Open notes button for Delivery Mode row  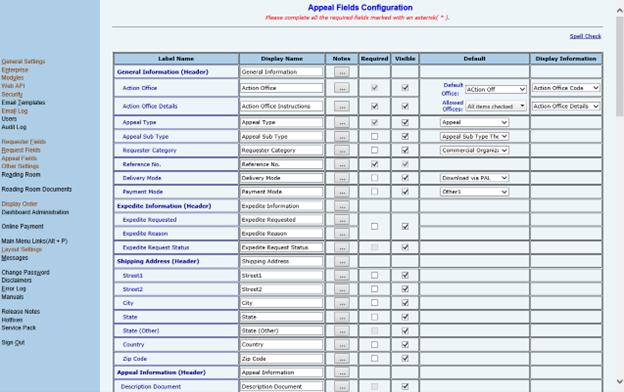(x=342, y=178)
